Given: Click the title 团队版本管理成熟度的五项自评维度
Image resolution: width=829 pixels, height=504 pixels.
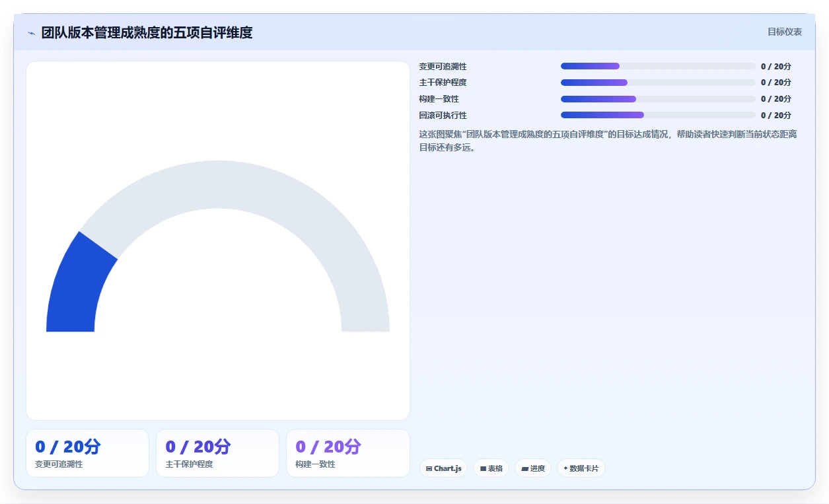Looking at the screenshot, I should click(147, 32).
